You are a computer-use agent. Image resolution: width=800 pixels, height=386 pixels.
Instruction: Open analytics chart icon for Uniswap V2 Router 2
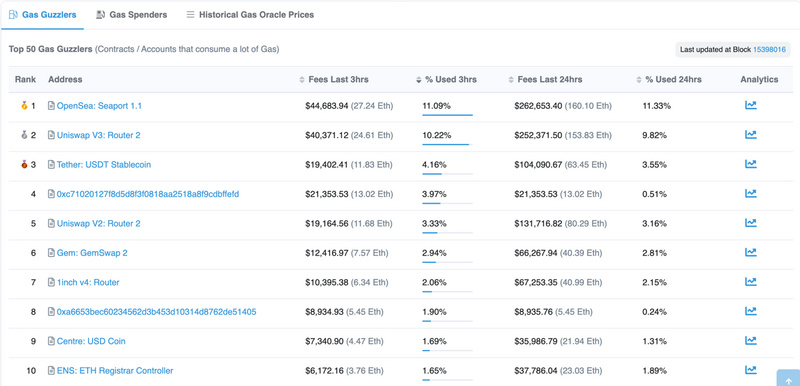coord(751,223)
